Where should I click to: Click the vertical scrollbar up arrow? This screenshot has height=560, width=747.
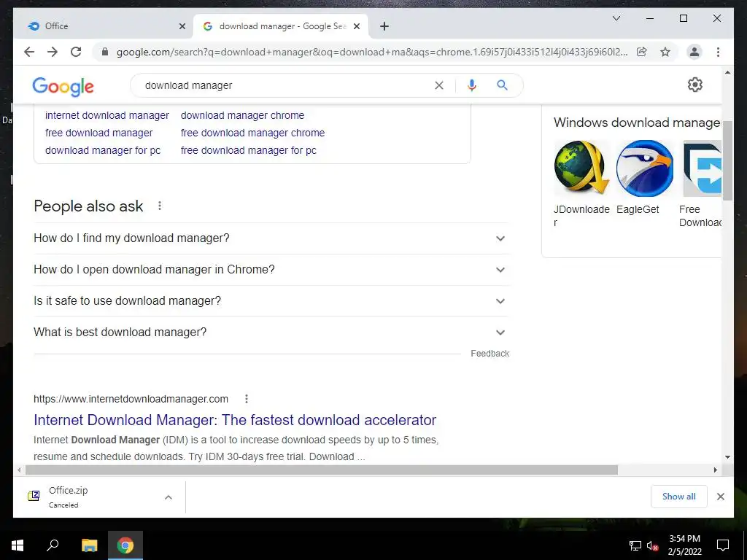(x=727, y=72)
